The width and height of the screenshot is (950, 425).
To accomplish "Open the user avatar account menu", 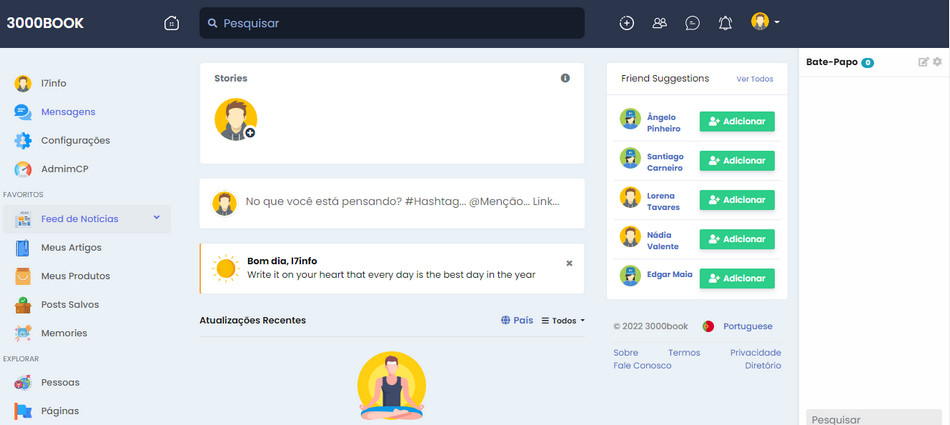I will click(765, 22).
